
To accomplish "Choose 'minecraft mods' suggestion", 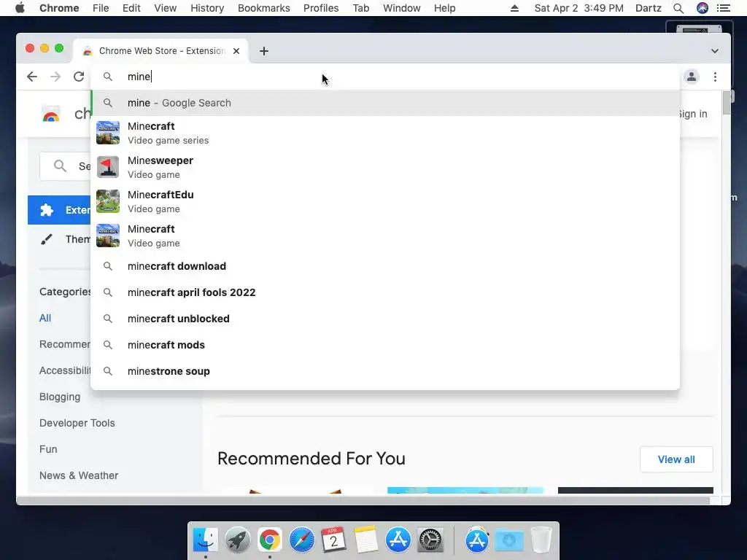I will tap(385, 345).
